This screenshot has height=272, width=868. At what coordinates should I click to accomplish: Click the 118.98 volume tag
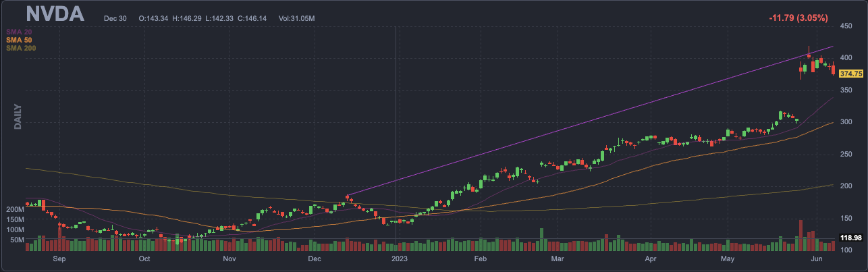852,238
